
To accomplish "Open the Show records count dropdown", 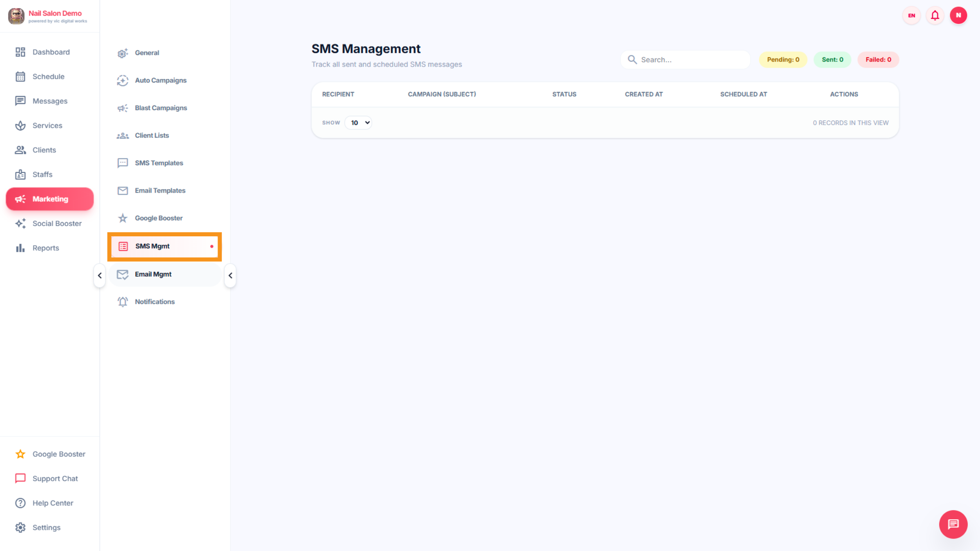I will click(x=358, y=122).
